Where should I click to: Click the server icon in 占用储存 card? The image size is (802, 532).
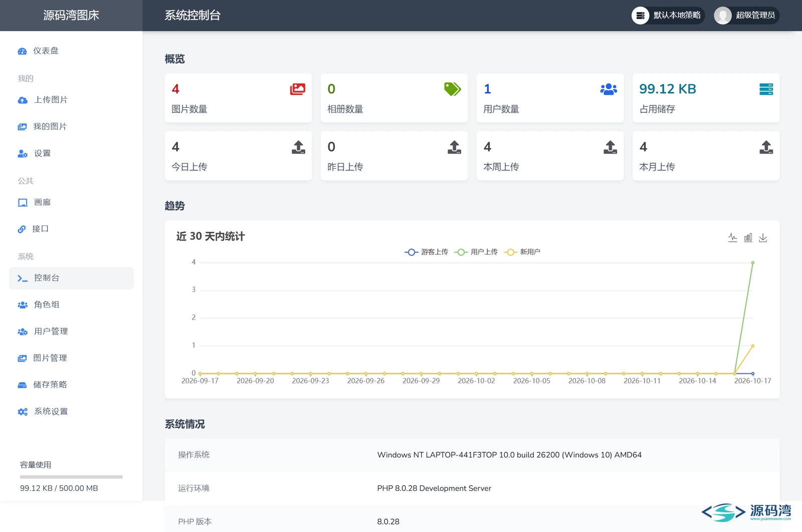click(766, 89)
